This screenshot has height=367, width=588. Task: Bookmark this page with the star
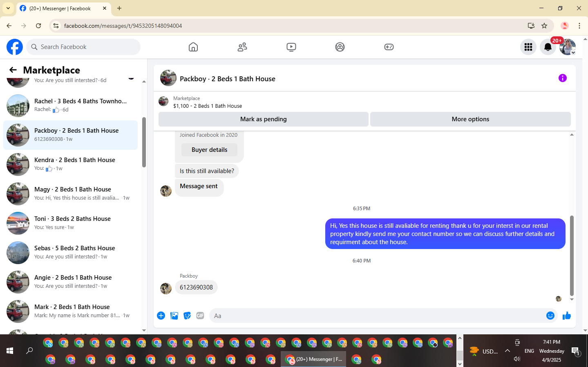point(544,26)
